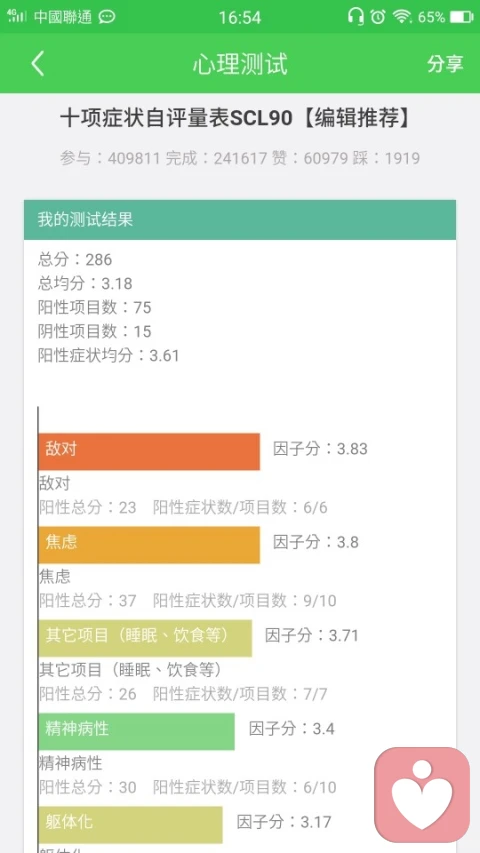Click the 躯体化 factor bar
Screen dimensions: 480x853
[131, 825]
